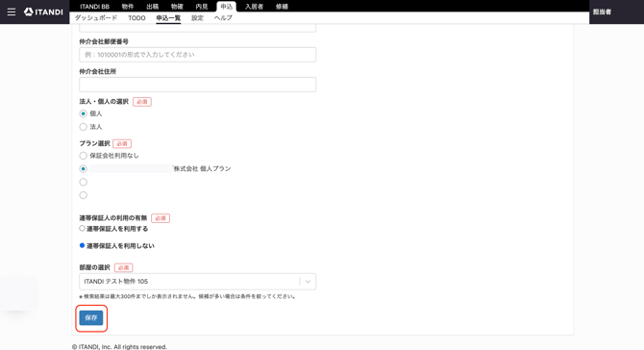Viewport: 644px width, 350px height.
Task: Click the 担当者 account menu
Action: click(602, 12)
